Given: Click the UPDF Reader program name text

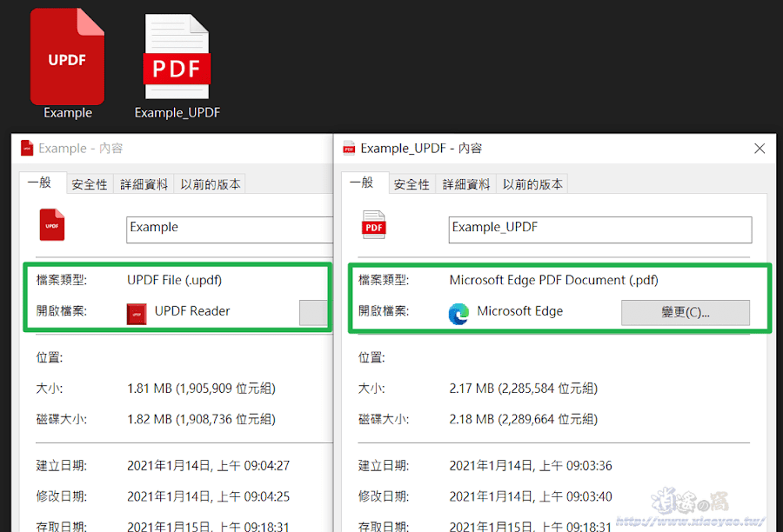Looking at the screenshot, I should (192, 311).
